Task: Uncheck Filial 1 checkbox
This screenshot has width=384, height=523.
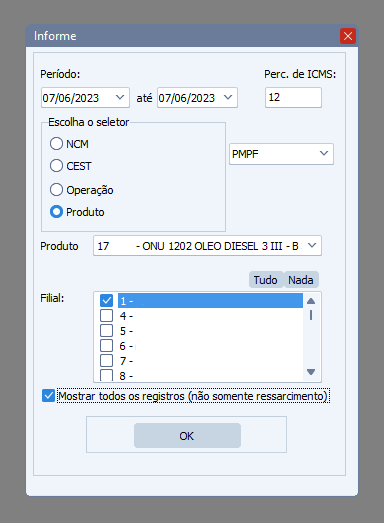Action: 106,301
